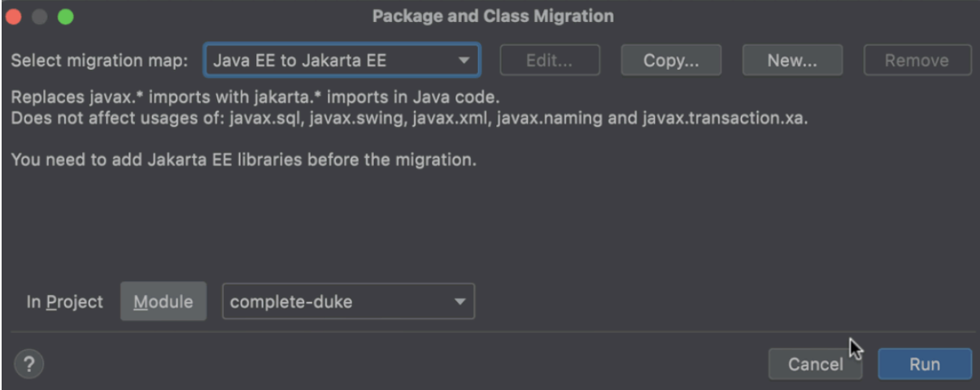The image size is (980, 390).
Task: Click the 'Replaces javax.* imports' description line
Action: click(255, 98)
